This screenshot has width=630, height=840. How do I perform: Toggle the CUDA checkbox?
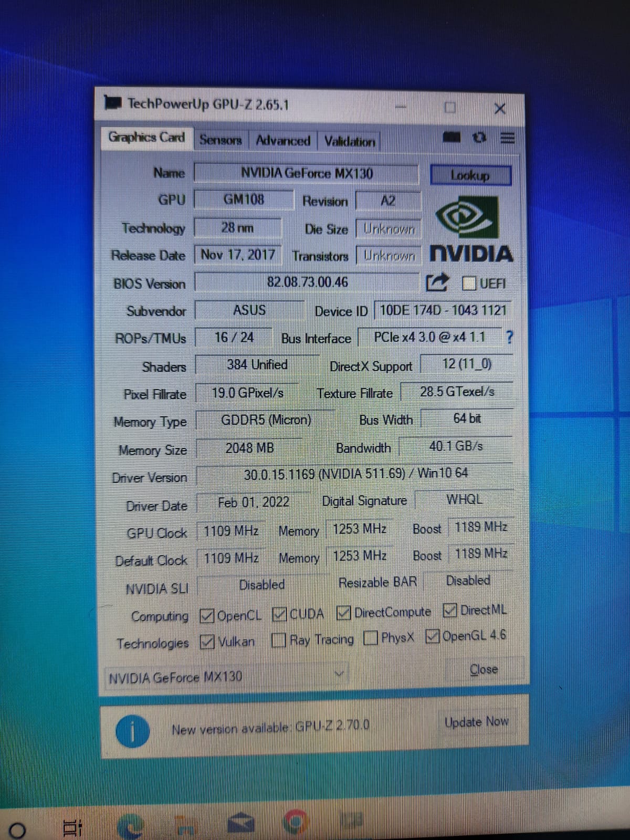(x=280, y=614)
